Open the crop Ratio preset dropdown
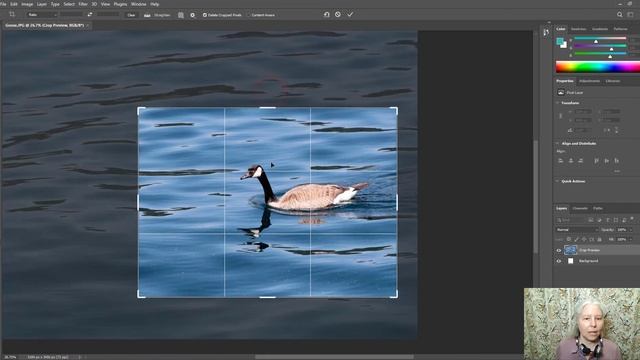Viewport: 640px width, 360px height. point(42,15)
